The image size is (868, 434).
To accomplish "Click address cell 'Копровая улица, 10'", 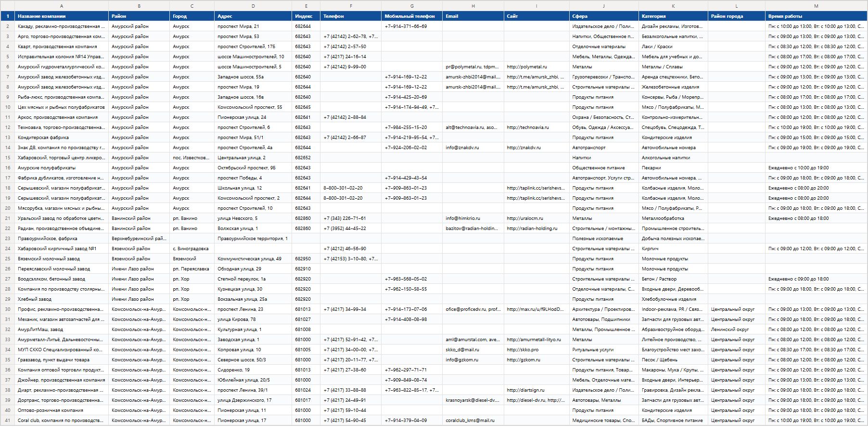I will 253,350.
